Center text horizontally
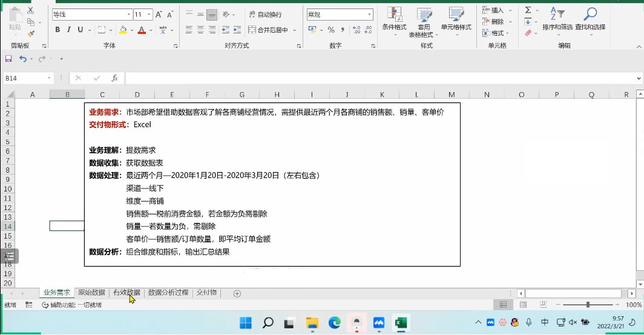Viewport: 644px width, 335px height. [200, 30]
